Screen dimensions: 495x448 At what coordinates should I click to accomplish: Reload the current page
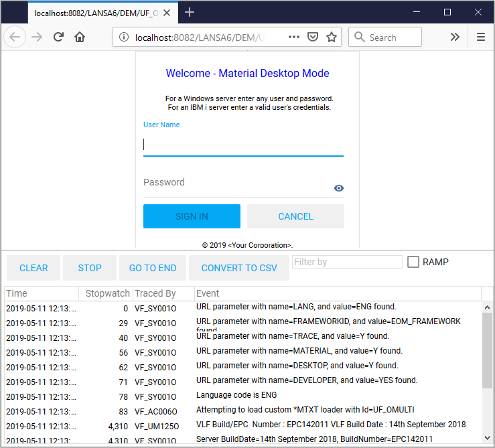(58, 38)
